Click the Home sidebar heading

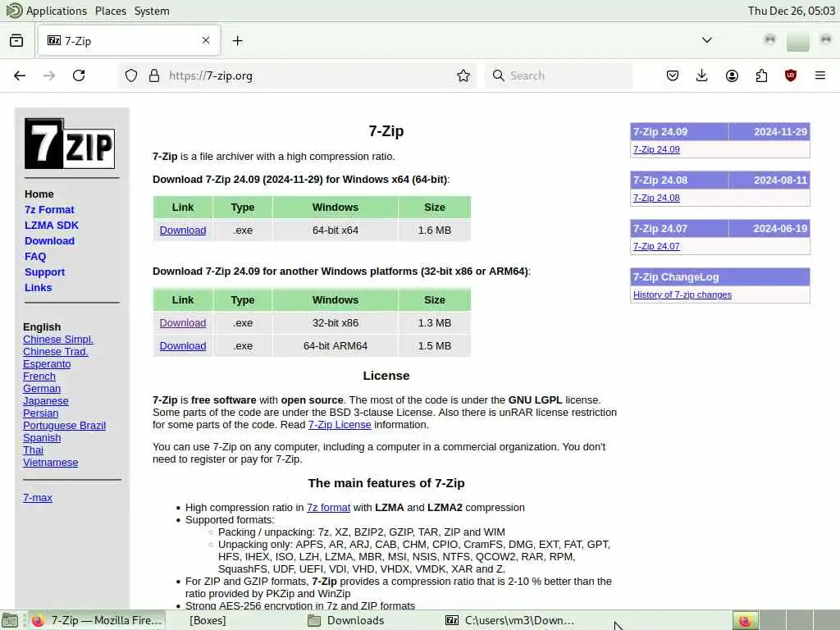tap(39, 194)
